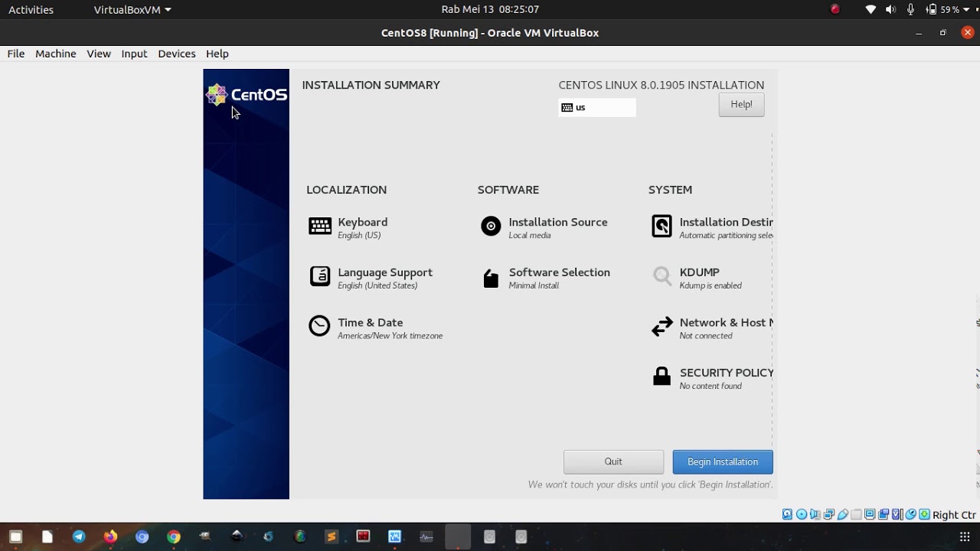Click the mouse integration status icon
The height and width of the screenshot is (551, 980).
[911, 514]
